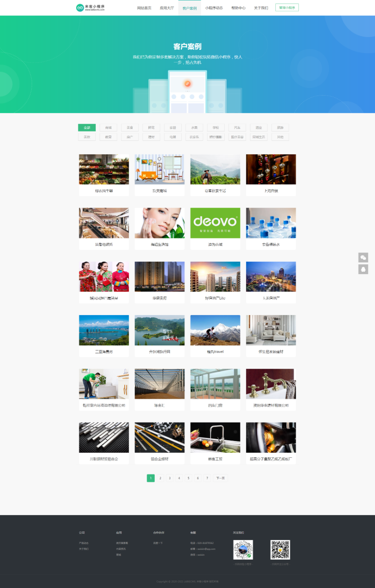Choose the 汽车 category filter
The width and height of the screenshot is (375, 588).
click(x=237, y=128)
